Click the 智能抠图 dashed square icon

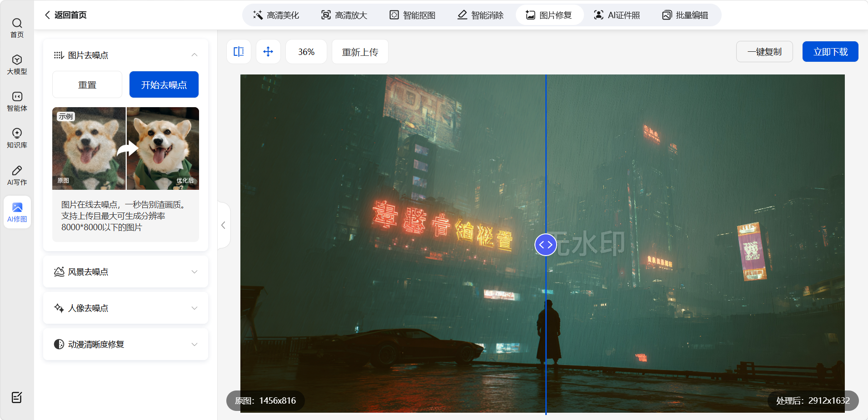pos(394,15)
